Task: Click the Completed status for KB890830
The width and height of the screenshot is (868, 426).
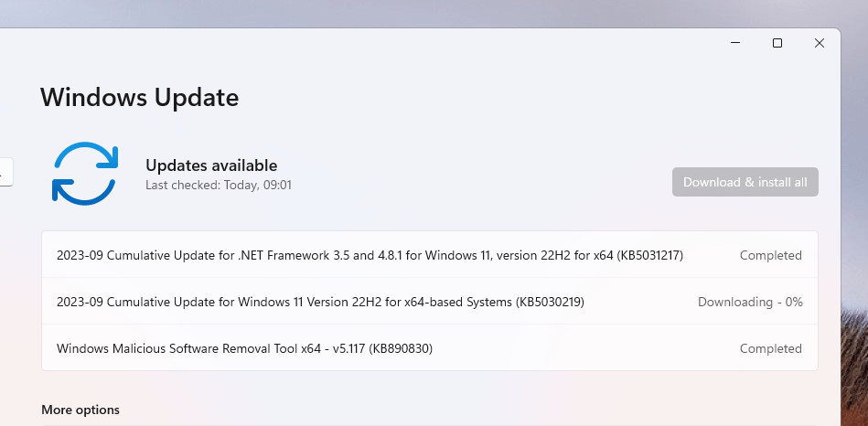Action: pyautogui.click(x=770, y=348)
